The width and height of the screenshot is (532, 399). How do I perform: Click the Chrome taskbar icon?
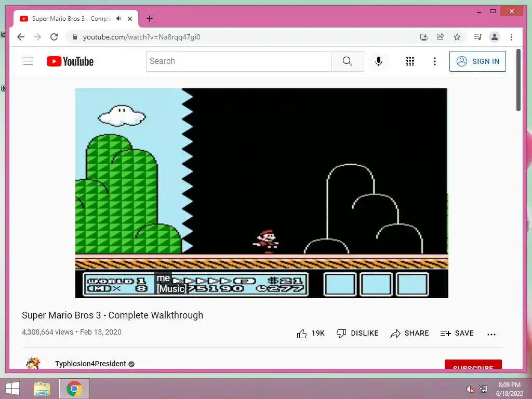[74, 389]
